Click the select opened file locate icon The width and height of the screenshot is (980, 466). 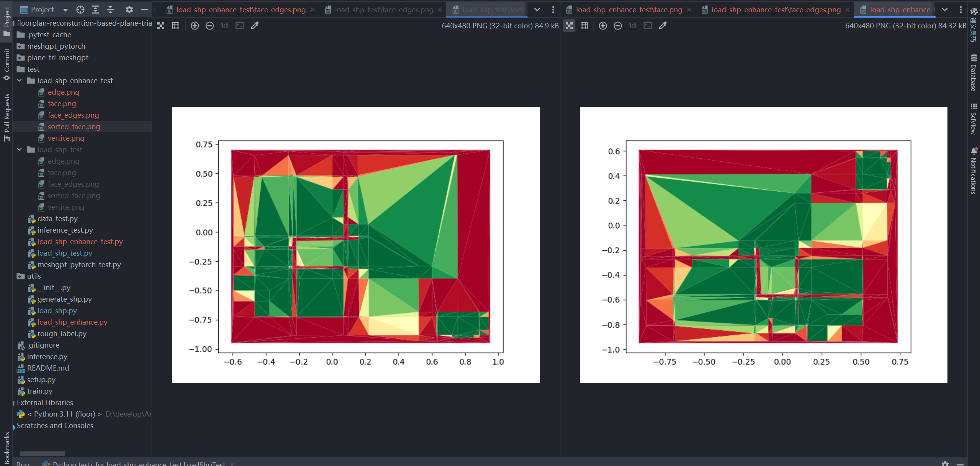[x=80, y=10]
